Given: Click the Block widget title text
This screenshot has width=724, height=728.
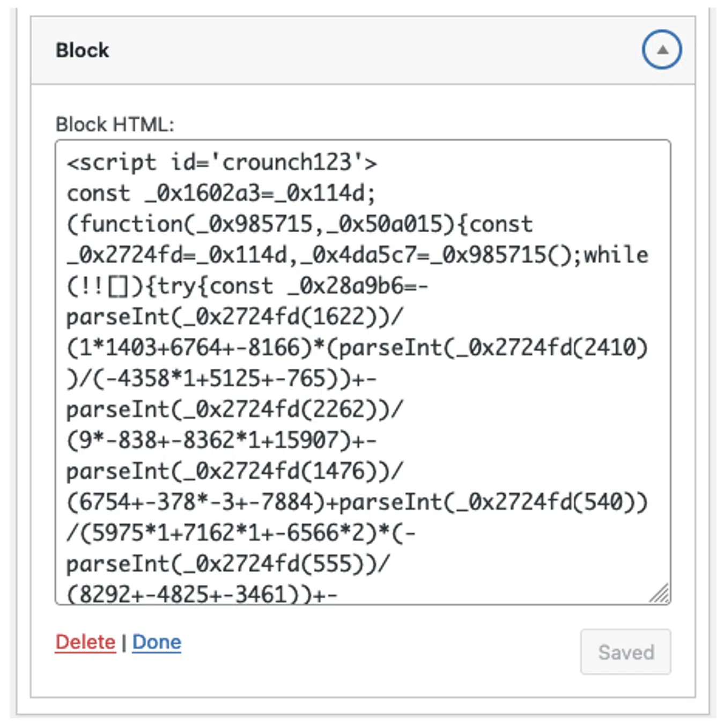Looking at the screenshot, I should point(82,50).
